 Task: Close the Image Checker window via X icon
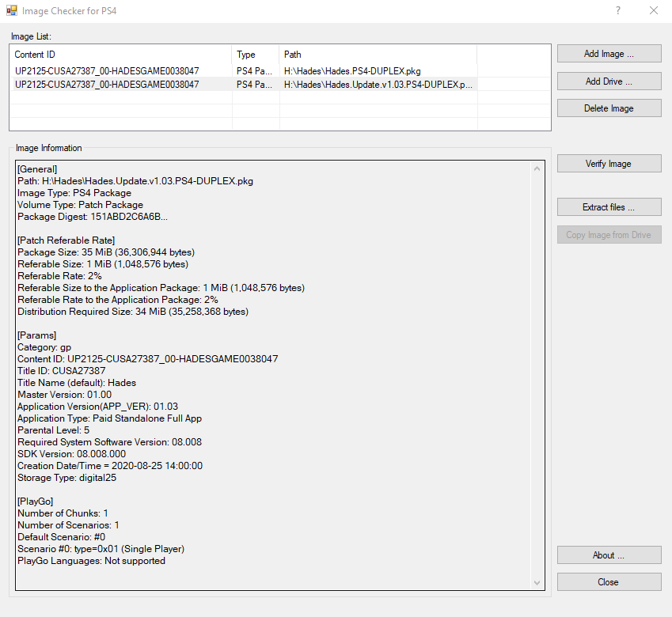(x=654, y=11)
